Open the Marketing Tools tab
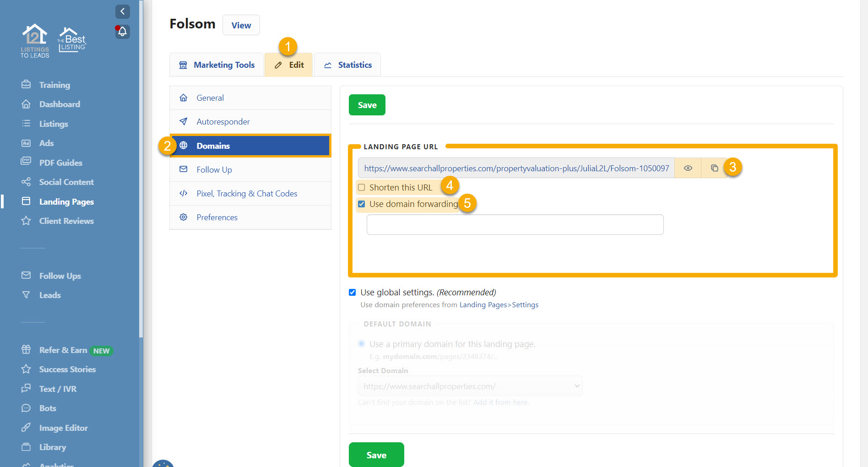 [217, 65]
